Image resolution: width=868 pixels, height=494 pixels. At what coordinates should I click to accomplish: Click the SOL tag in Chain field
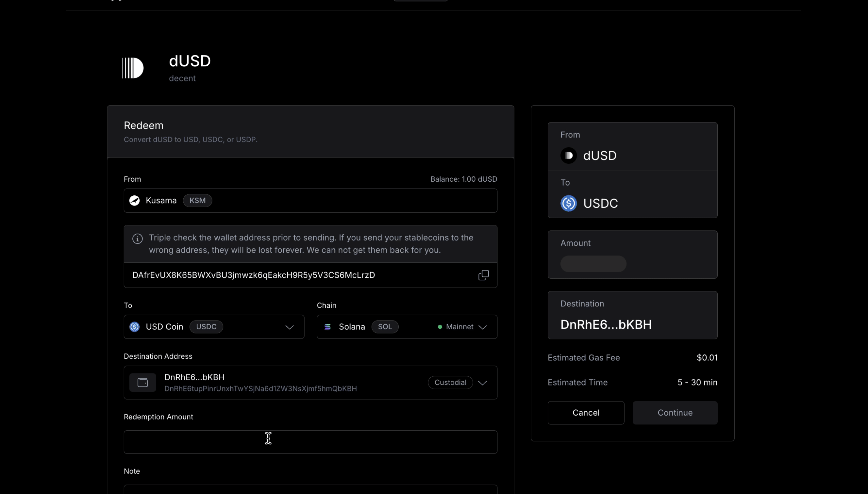pos(384,327)
